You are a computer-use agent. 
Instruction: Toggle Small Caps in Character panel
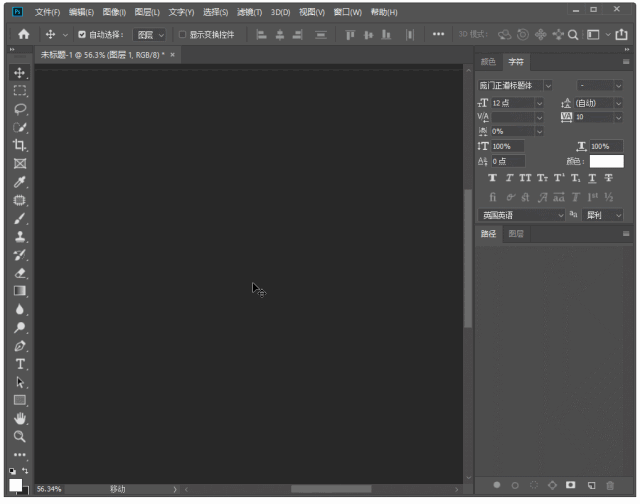coord(542,178)
